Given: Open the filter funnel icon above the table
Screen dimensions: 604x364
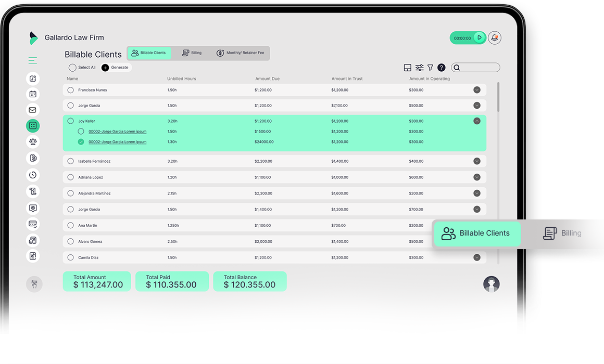Looking at the screenshot, I should coord(430,67).
